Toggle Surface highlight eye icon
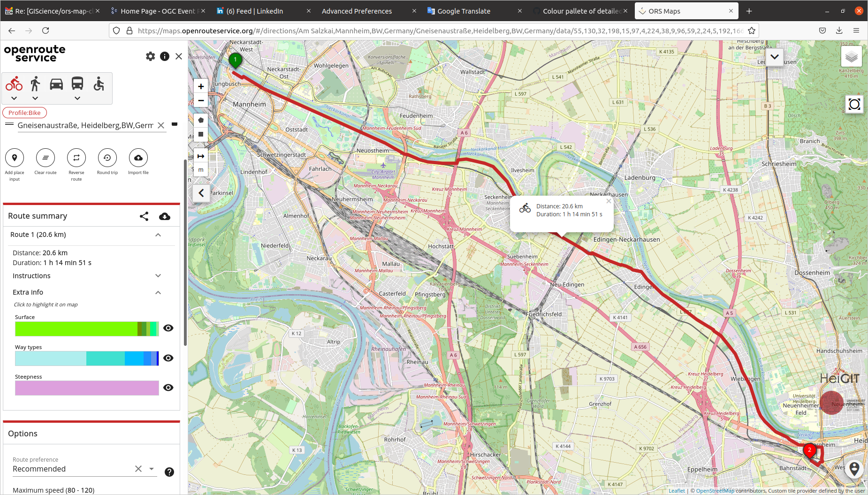Viewport: 868px width, 495px height. coord(168,328)
